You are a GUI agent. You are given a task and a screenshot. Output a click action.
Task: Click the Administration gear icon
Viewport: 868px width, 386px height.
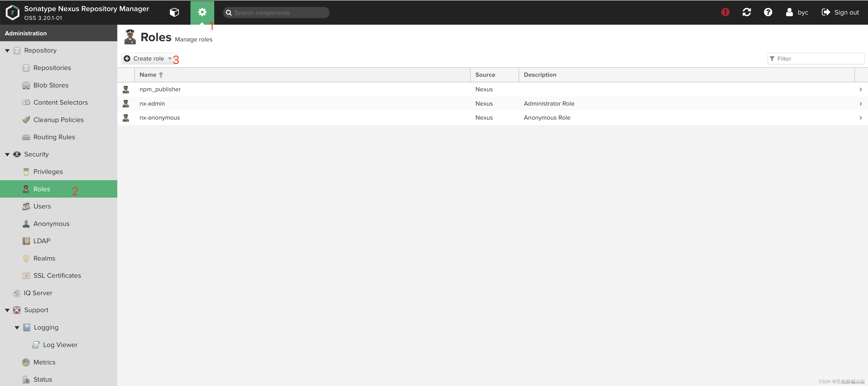[202, 12]
